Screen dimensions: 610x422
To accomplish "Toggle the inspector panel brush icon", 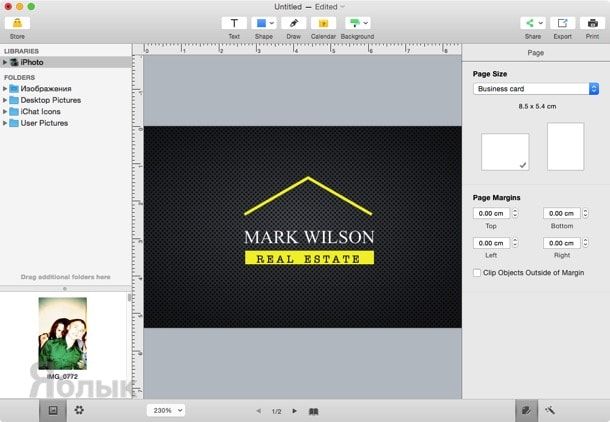I will pyautogui.click(x=526, y=410).
